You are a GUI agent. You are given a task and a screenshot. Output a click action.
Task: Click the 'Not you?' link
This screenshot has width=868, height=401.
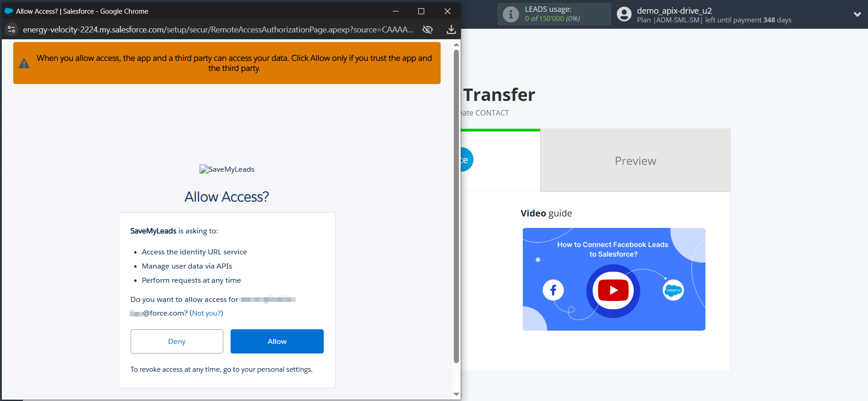pyautogui.click(x=206, y=313)
